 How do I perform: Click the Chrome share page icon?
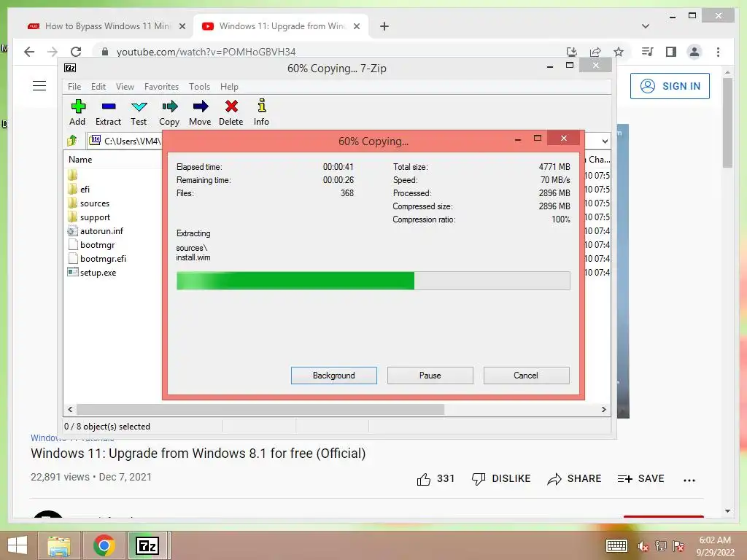(x=595, y=52)
